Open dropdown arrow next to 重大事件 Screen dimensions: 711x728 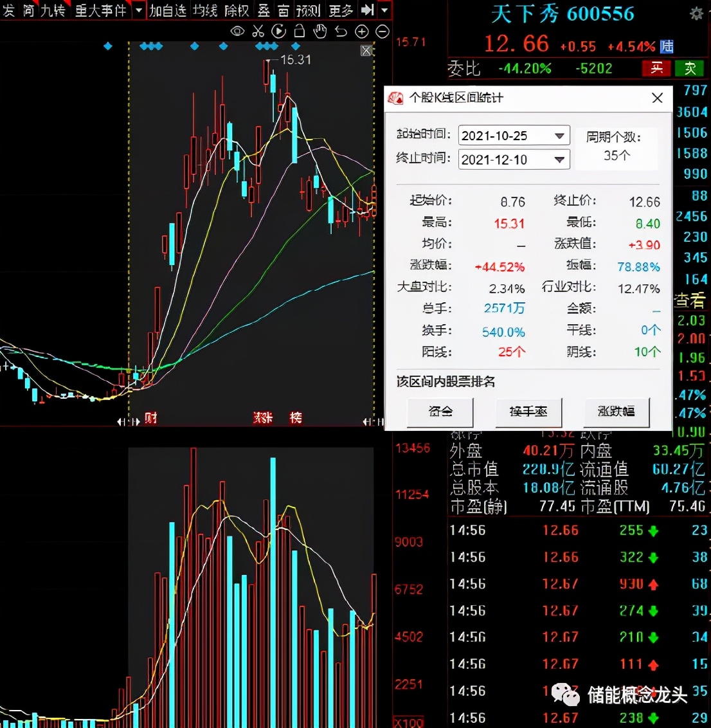pos(139,10)
